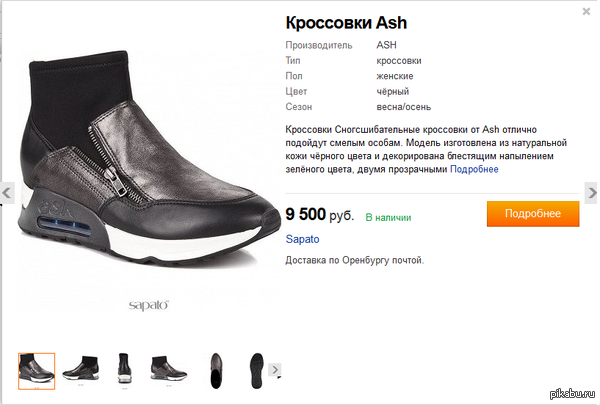600x405 pixels.
Task: Select the second thumbnail showing side view
Action: (81, 369)
